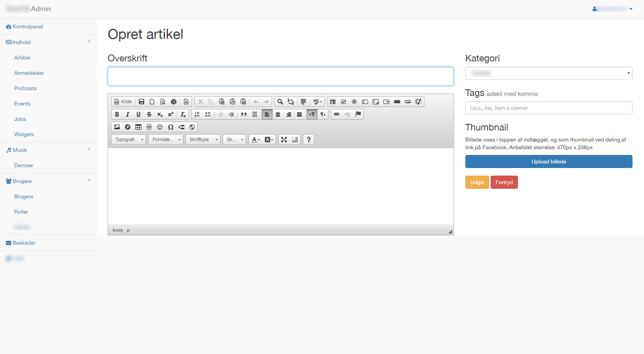The image size is (644, 354).
Task: Click the Paste icon
Action: 222,102
